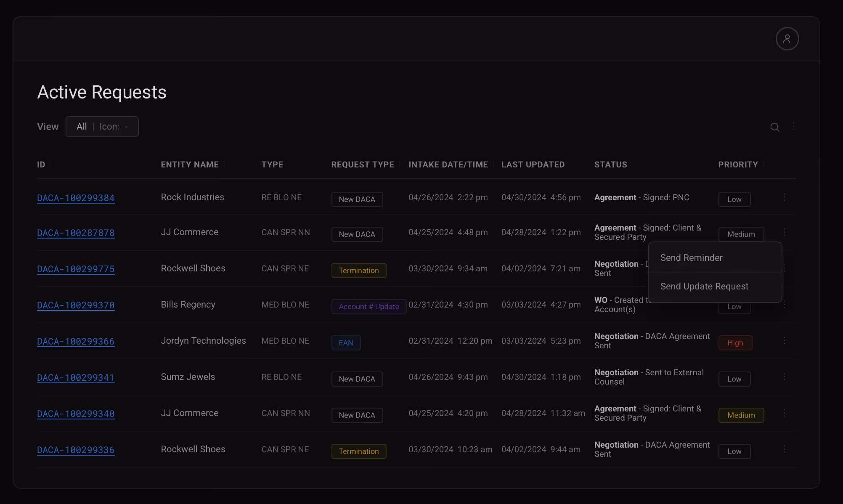Click Medium priority badge in DACA-100287878 row
The image size is (843, 504).
pos(741,234)
